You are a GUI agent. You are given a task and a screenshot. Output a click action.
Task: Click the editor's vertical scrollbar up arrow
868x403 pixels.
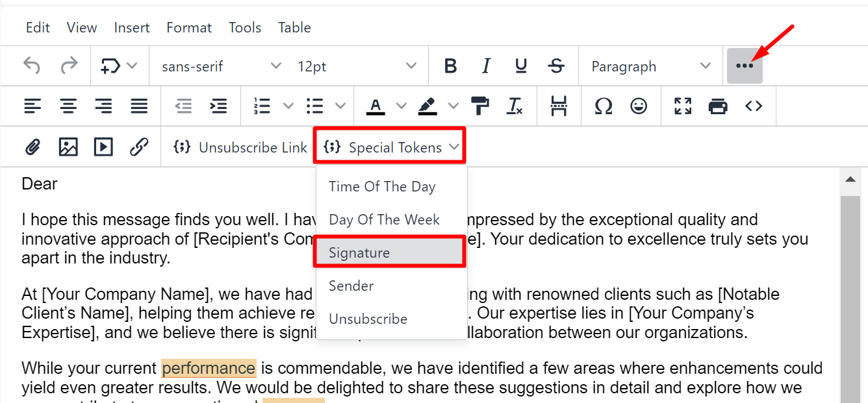(850, 180)
